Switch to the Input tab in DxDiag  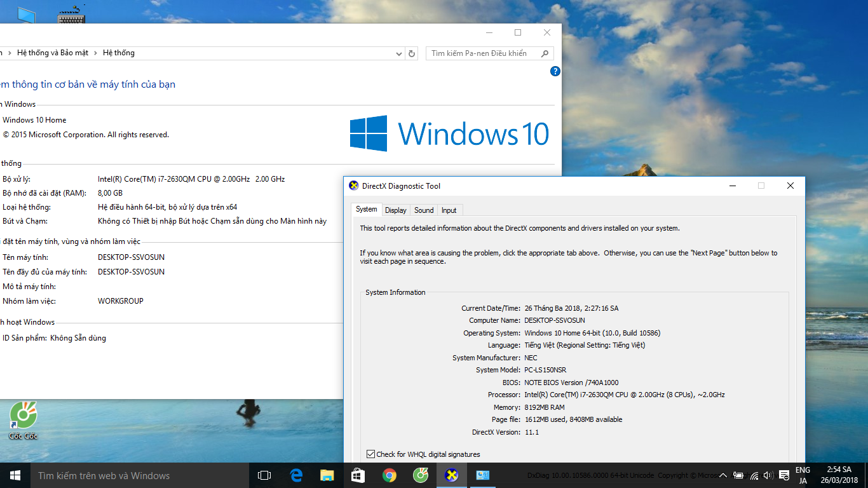coord(449,210)
